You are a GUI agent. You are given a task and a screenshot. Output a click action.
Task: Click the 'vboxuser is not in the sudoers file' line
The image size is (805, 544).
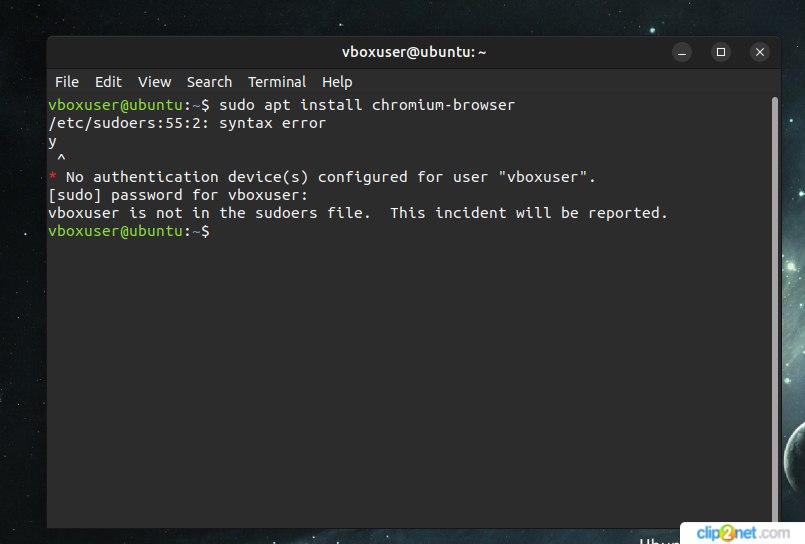(x=358, y=213)
